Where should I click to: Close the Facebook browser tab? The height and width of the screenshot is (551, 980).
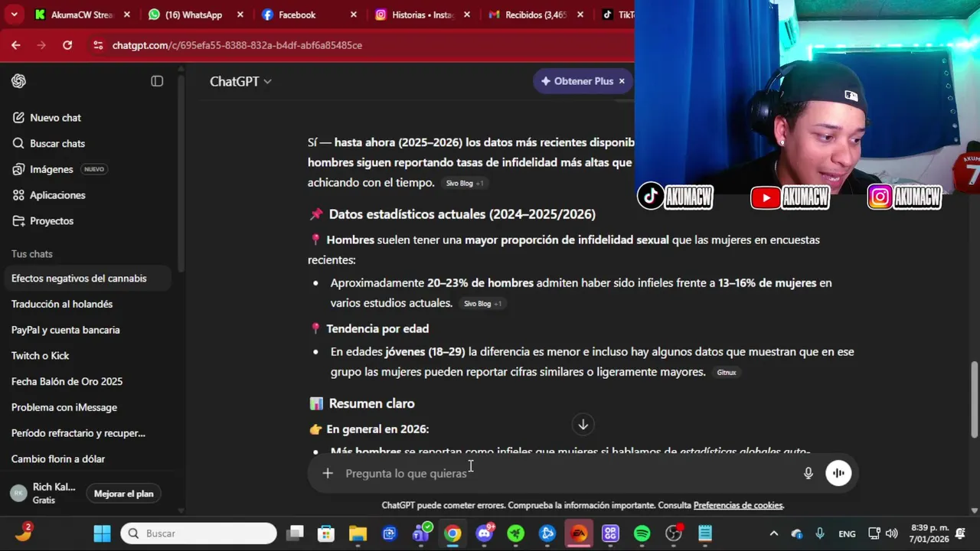click(x=354, y=15)
